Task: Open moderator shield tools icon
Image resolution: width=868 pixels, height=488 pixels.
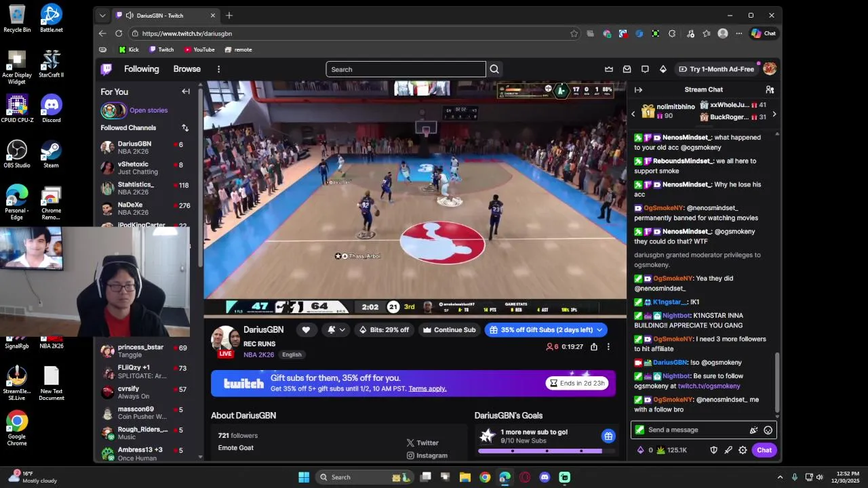Action: [x=713, y=450]
